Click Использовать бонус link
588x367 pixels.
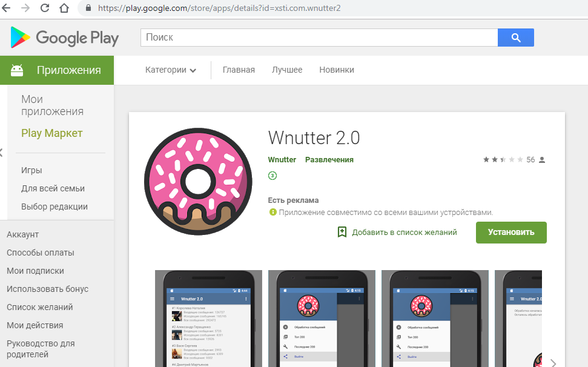coord(47,289)
